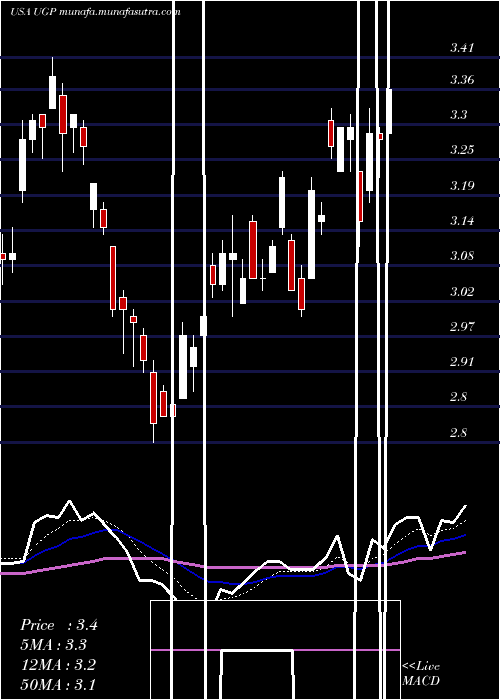Click the '12MA : 3.2' readout

point(58,665)
